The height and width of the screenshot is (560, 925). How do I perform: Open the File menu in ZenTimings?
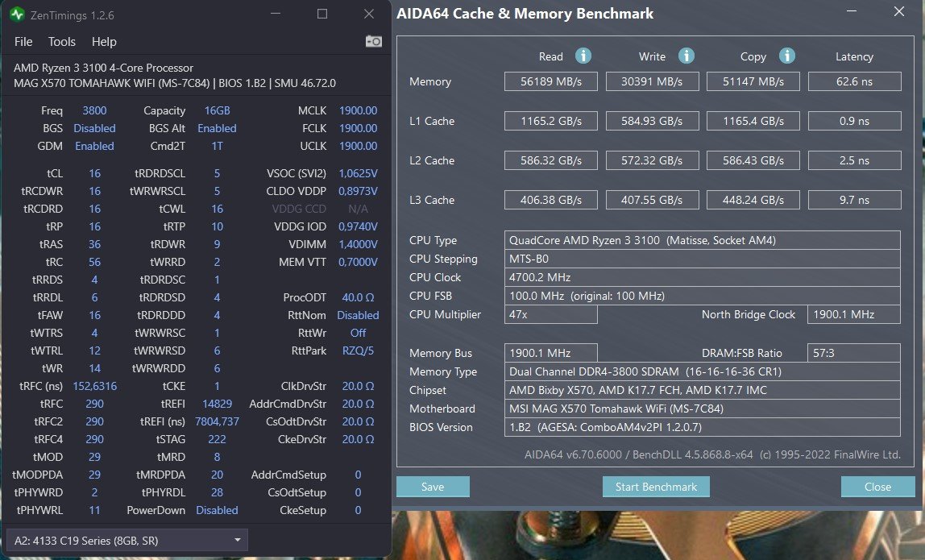coord(23,42)
